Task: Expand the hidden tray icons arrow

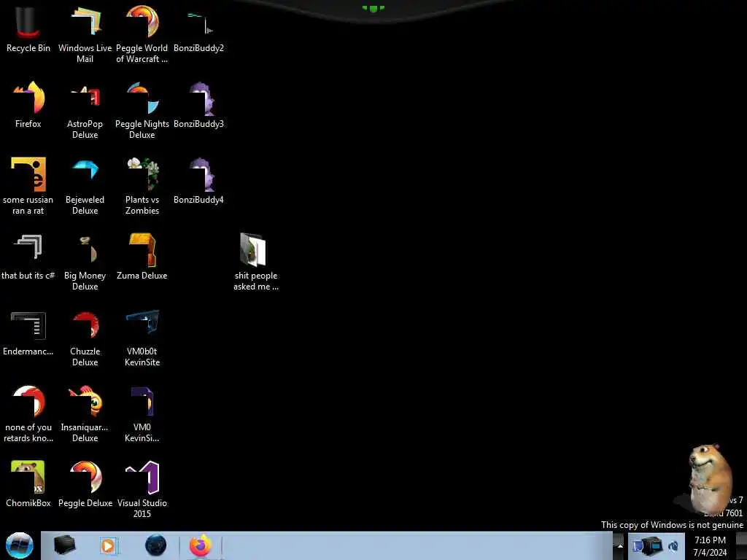Action: click(x=619, y=545)
